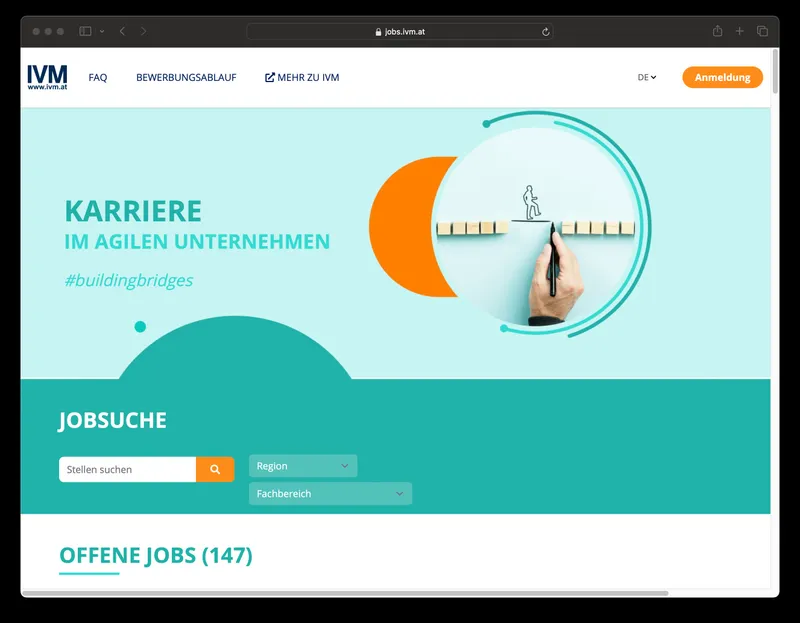Reload the page using the refresh icon

(x=545, y=31)
